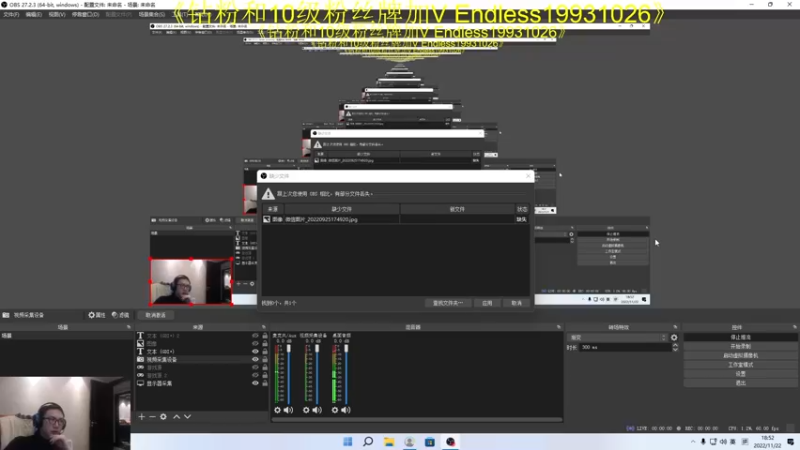Select the 文本 (GDI+) 2 source row

click(x=202, y=336)
